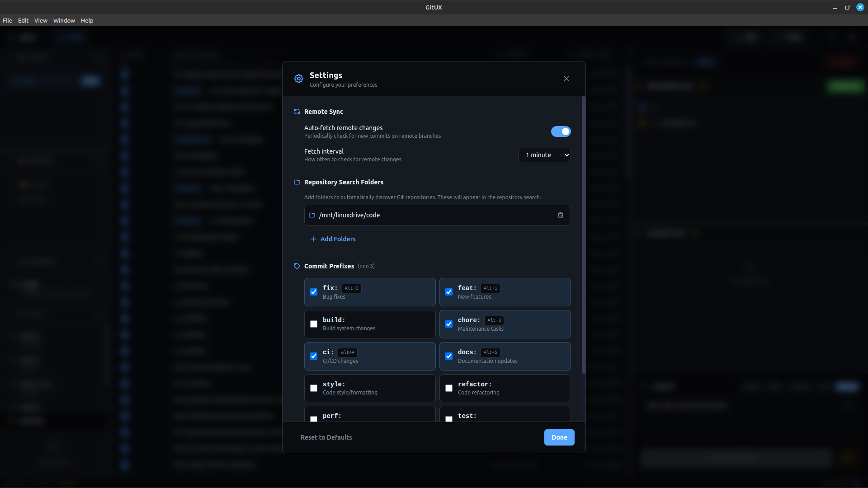This screenshot has height=488, width=868.
Task: Delete /mnt/linuxdrive/code via the trash icon
Action: 561,215
